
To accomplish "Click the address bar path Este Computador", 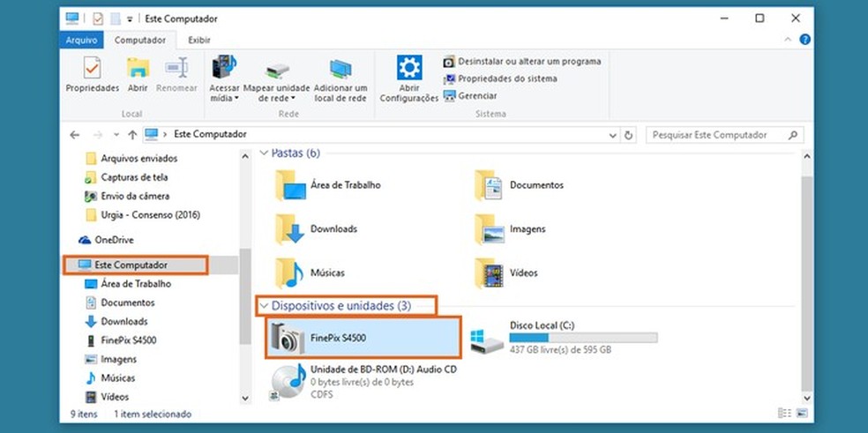I will [x=210, y=134].
